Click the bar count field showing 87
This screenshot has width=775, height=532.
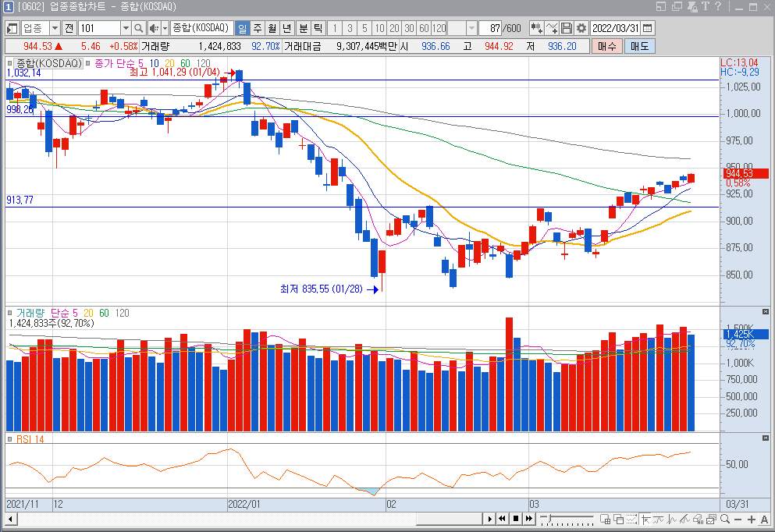[490, 28]
